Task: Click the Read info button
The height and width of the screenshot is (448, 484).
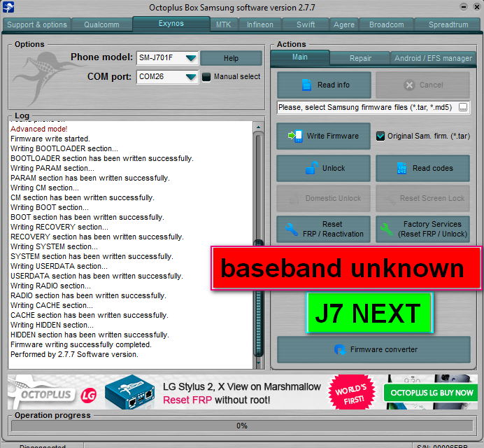Action: coord(324,85)
